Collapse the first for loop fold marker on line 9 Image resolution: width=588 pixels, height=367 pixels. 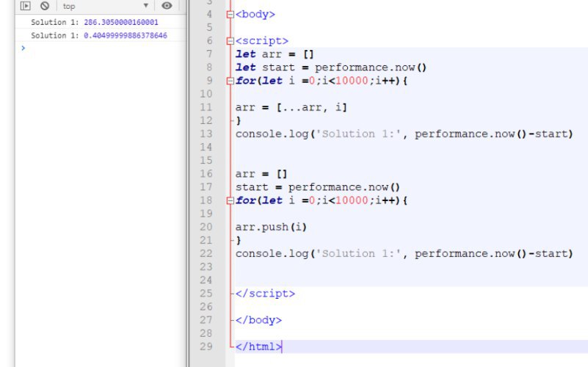(231, 81)
